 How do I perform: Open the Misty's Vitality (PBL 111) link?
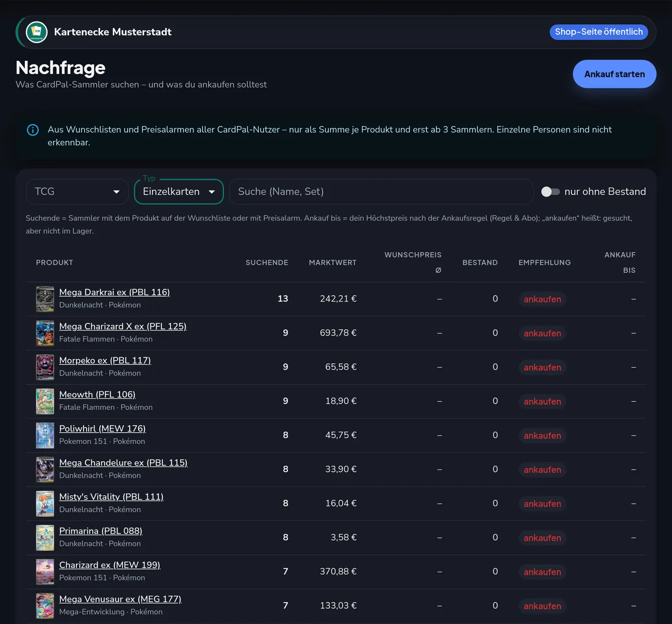[111, 496]
